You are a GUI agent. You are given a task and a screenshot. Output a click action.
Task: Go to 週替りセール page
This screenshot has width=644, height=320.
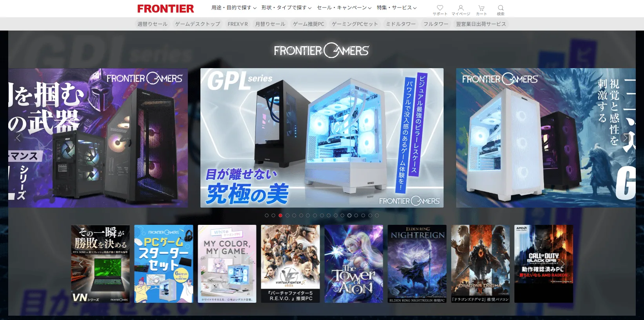pyautogui.click(x=152, y=24)
